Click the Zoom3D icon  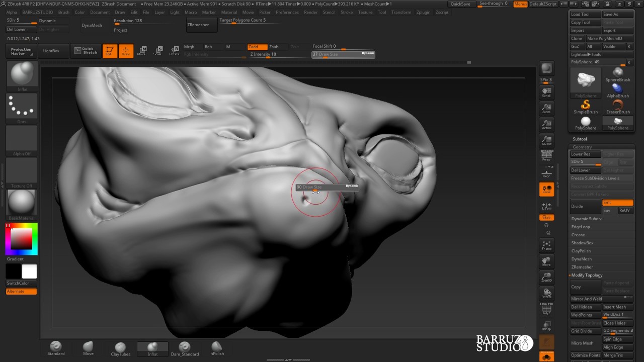click(546, 278)
